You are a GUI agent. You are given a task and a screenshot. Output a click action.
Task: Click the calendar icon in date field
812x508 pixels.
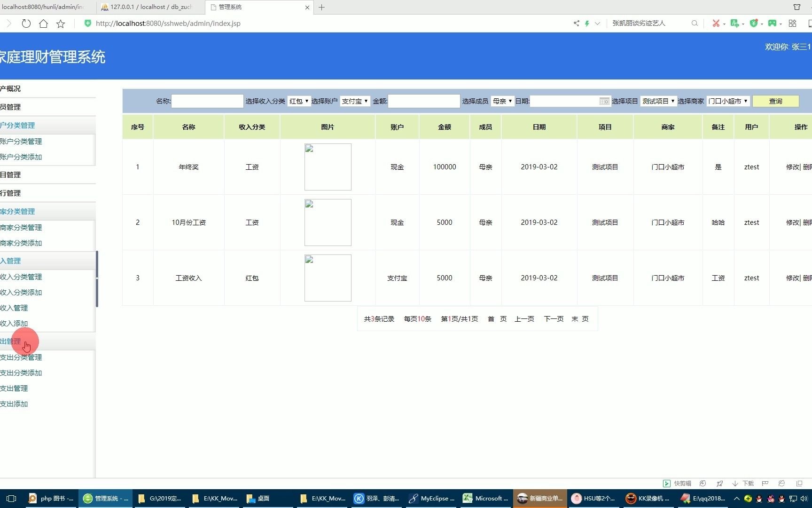pos(604,101)
